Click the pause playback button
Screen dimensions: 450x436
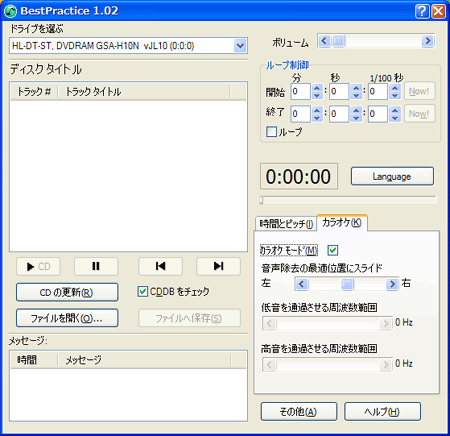coord(96,266)
